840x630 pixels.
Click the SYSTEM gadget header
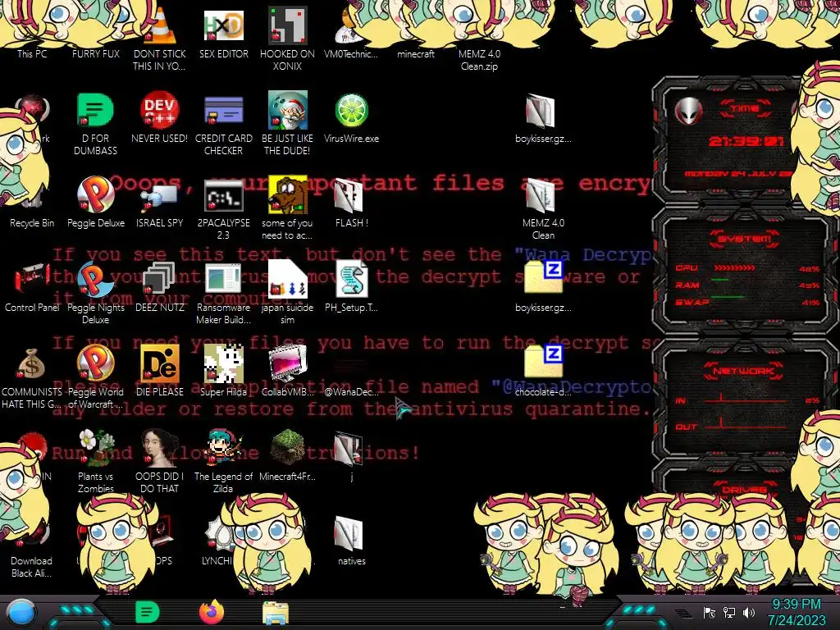(745, 239)
